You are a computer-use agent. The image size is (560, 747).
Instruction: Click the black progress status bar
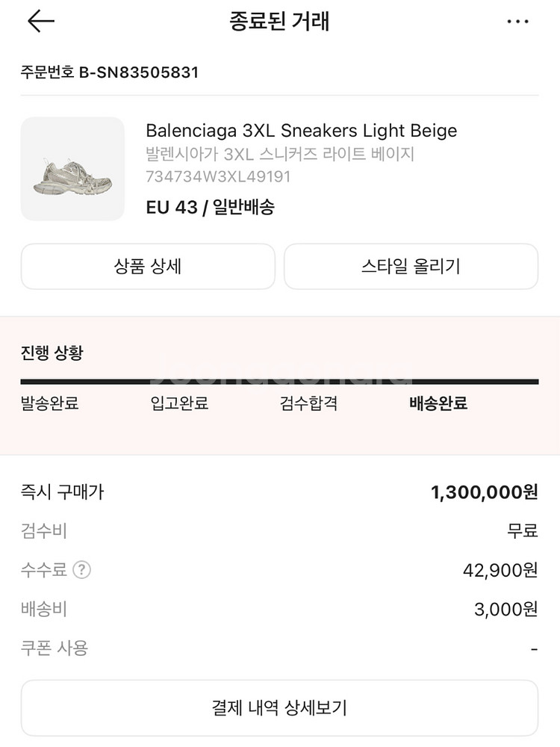coord(279,382)
